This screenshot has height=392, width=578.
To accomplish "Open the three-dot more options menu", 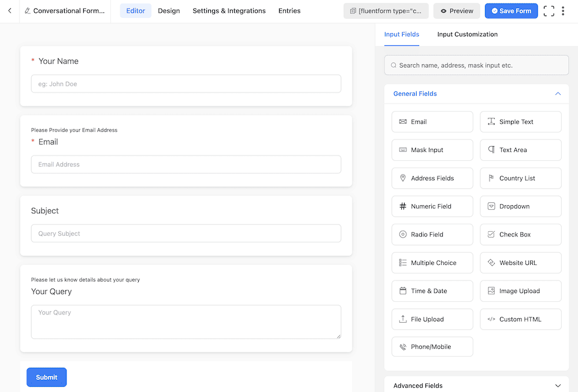I will [563, 11].
